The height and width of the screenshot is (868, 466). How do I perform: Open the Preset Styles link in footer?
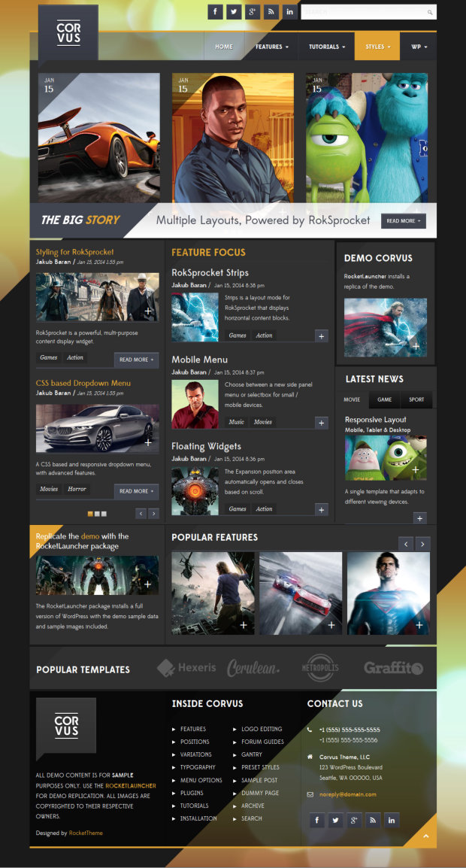(x=260, y=767)
